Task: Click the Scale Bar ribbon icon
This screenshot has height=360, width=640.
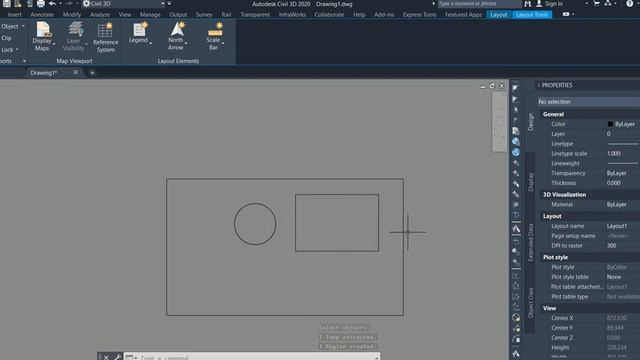Action: [x=215, y=29]
